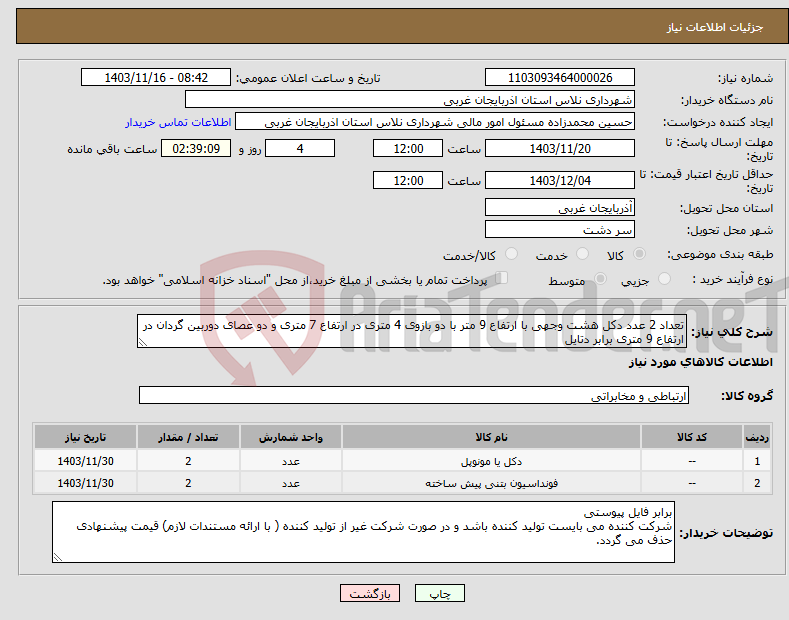Screen dimensions: 789x620
Task: Click the price validity time 12:00 field
Action: coord(408,180)
